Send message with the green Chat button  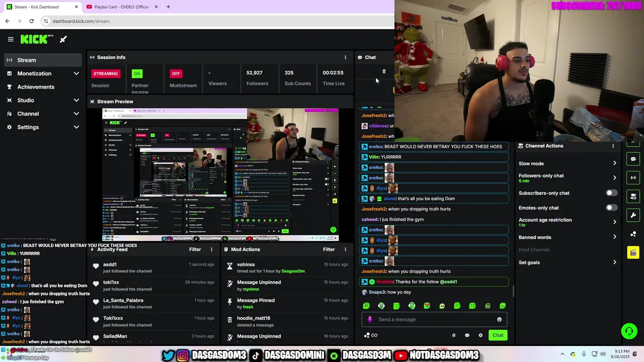click(x=498, y=335)
